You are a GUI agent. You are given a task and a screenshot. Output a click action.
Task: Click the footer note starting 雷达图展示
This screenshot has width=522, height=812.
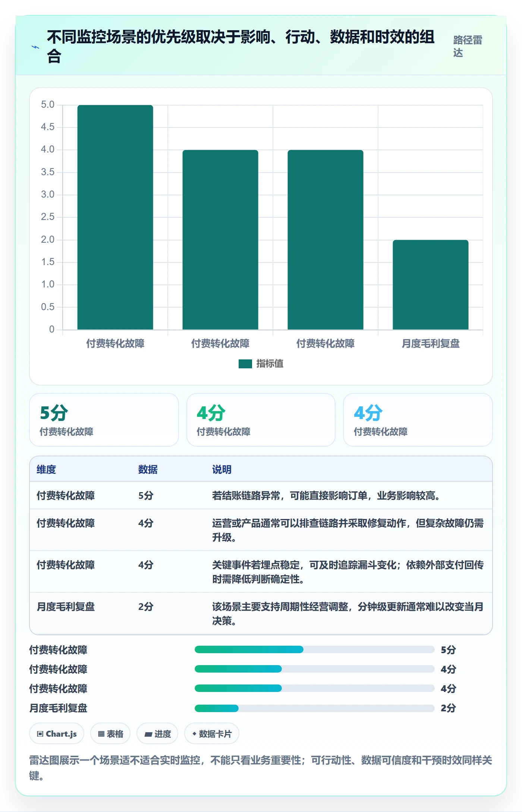261,768
